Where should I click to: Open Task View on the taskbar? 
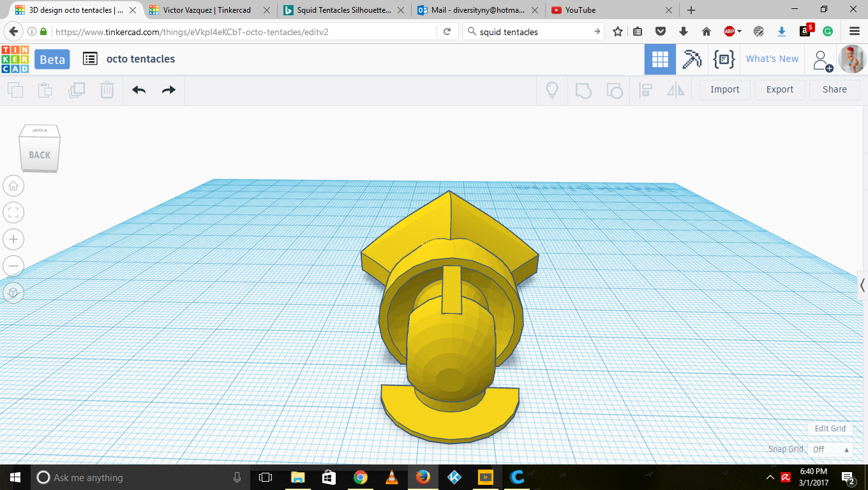click(266, 477)
